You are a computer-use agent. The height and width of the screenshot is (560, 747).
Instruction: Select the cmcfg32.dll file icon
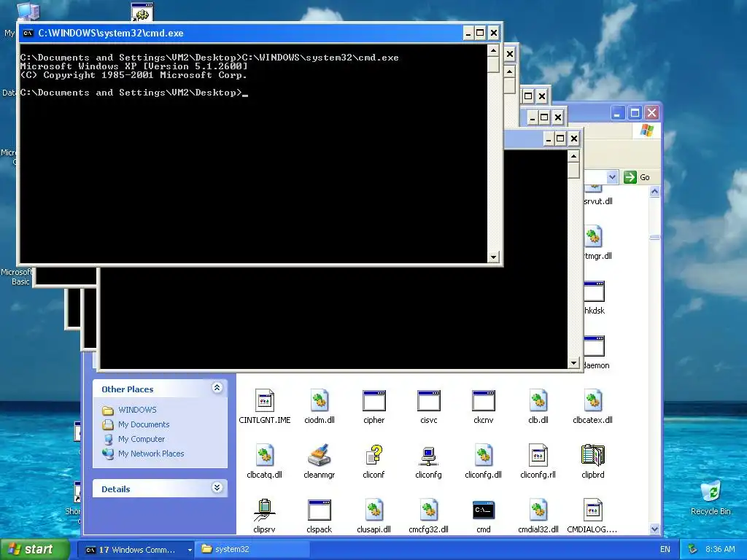429,510
